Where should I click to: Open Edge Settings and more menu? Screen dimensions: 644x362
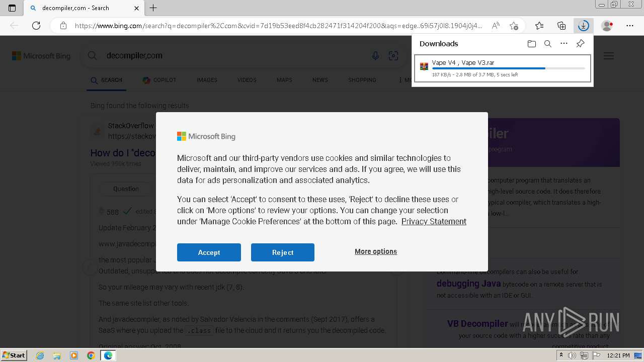click(630, 26)
